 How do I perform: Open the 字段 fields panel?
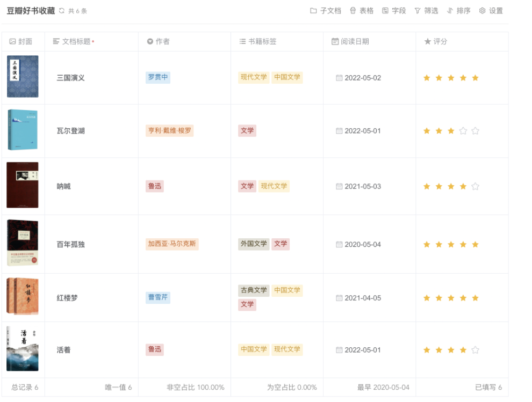pos(394,11)
